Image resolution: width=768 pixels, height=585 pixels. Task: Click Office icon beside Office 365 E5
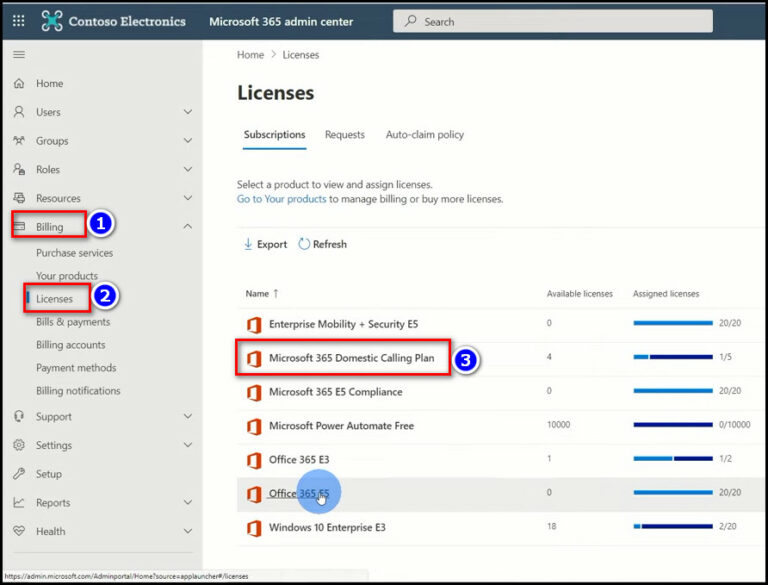coord(254,494)
